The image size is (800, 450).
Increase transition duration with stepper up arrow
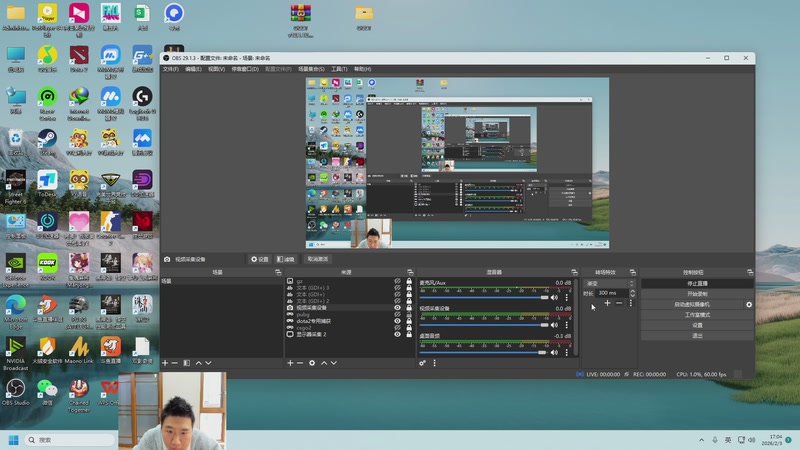point(633,291)
